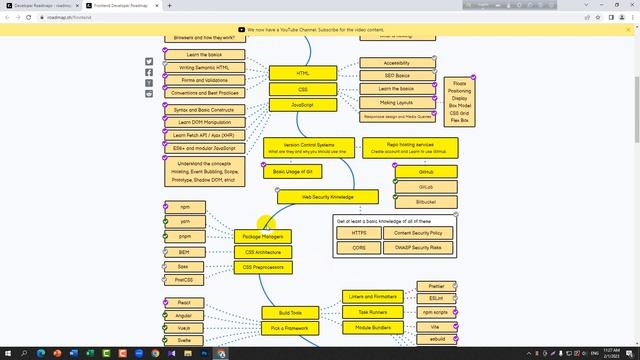Open the browser side panel icon
The width and height of the screenshot is (640, 360).
[x=611, y=18]
